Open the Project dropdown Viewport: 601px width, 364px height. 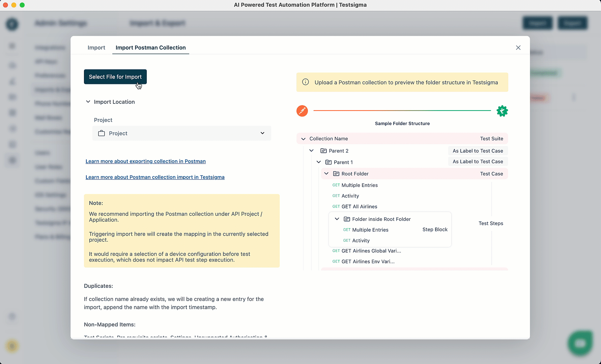262,133
